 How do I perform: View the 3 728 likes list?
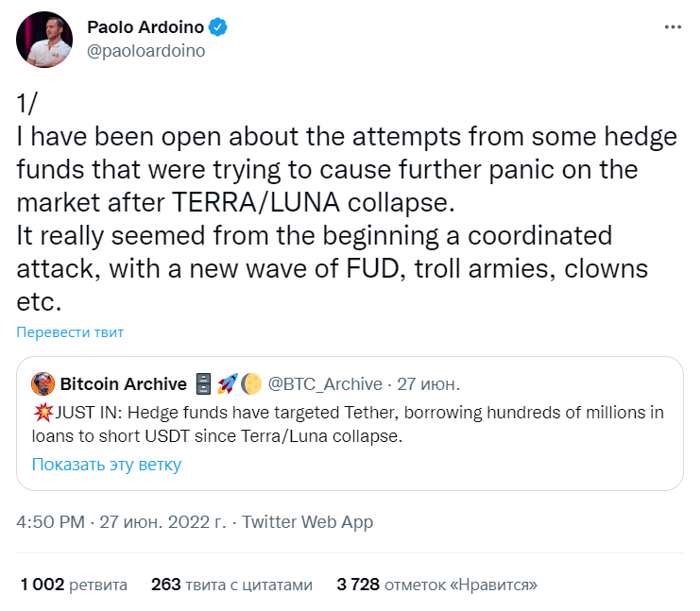(x=436, y=585)
